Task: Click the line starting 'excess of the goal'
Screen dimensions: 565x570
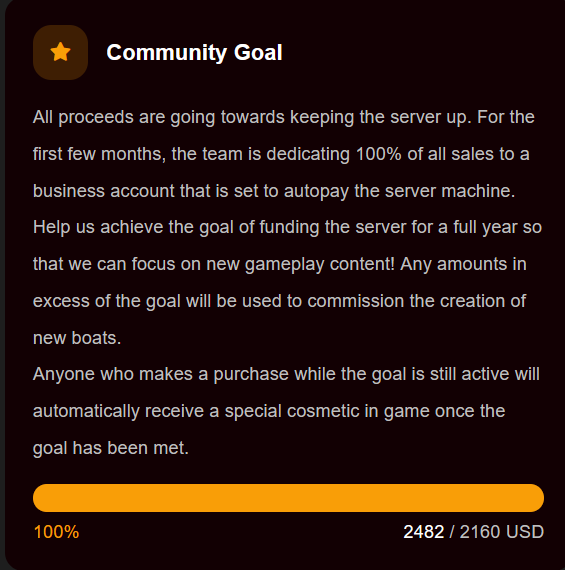Action: (279, 301)
